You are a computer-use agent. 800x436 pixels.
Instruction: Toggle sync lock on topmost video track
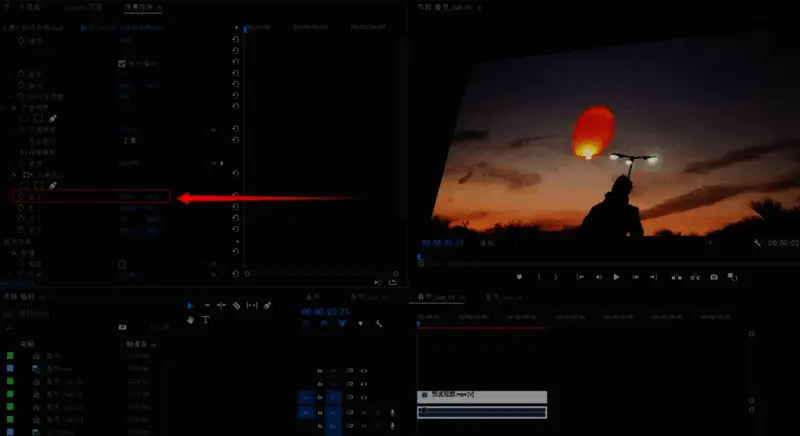(349, 371)
